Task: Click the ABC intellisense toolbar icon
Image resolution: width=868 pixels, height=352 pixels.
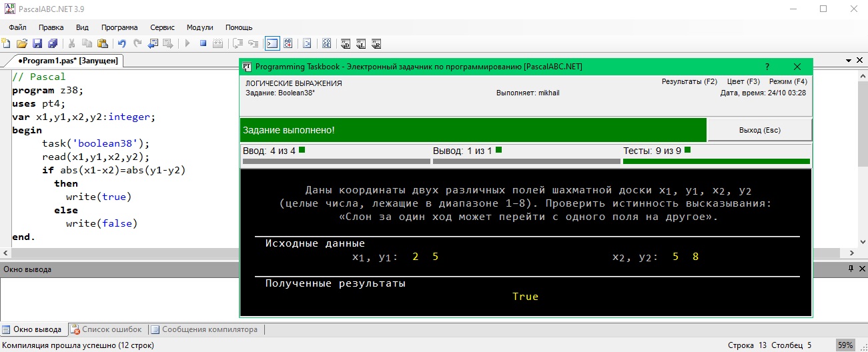Action: (x=288, y=44)
